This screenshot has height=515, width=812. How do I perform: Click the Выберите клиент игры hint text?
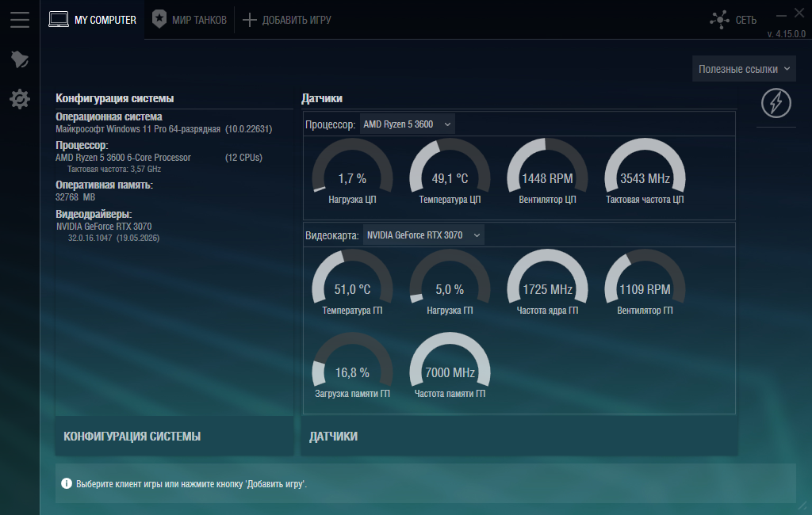191,484
